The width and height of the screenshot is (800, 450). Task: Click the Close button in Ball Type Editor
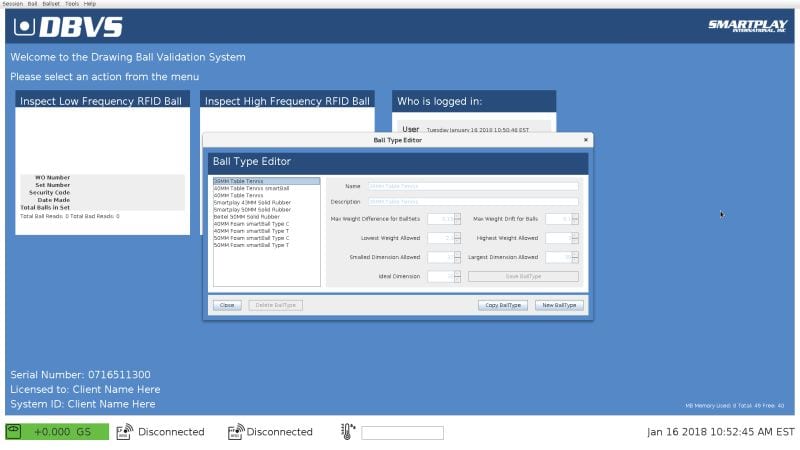[x=227, y=305]
